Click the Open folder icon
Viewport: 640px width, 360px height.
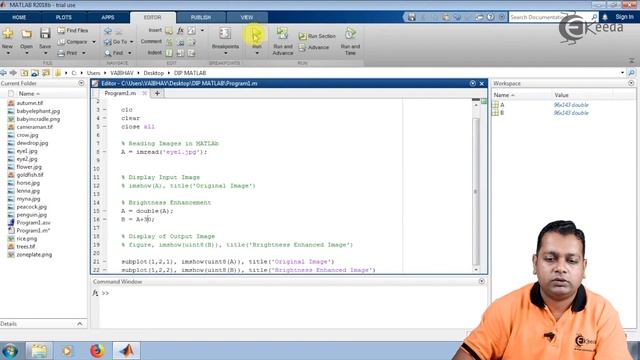tap(27, 34)
